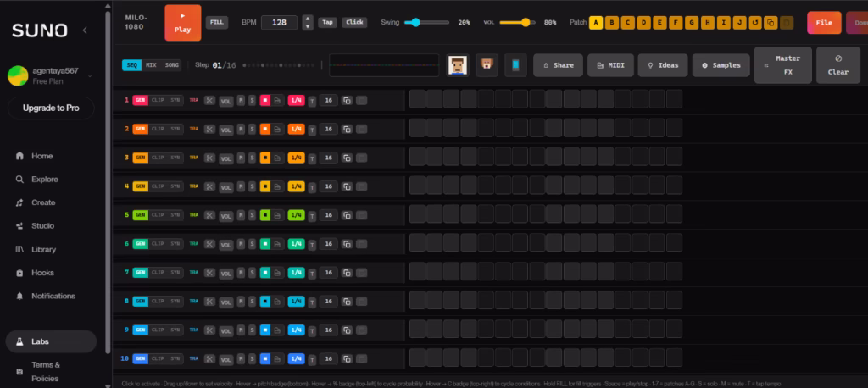Open the 1/4 rate selector on track 10

tap(296, 358)
